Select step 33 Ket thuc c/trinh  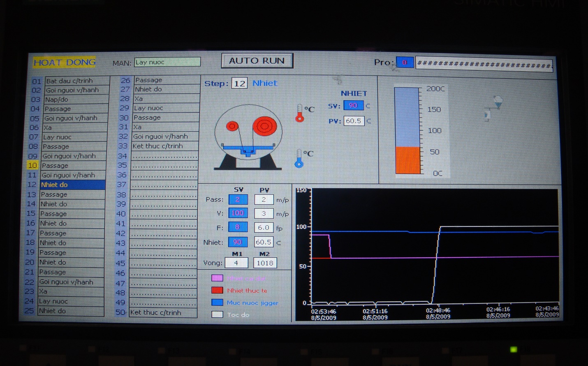coord(165,146)
